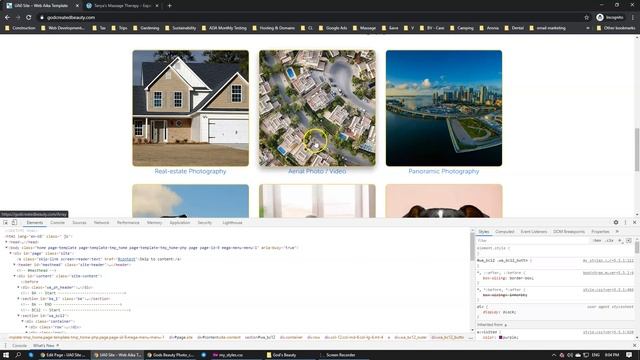Click the purple color swatch in styles
Screen dimensions: 640x360
click(x=501, y=338)
